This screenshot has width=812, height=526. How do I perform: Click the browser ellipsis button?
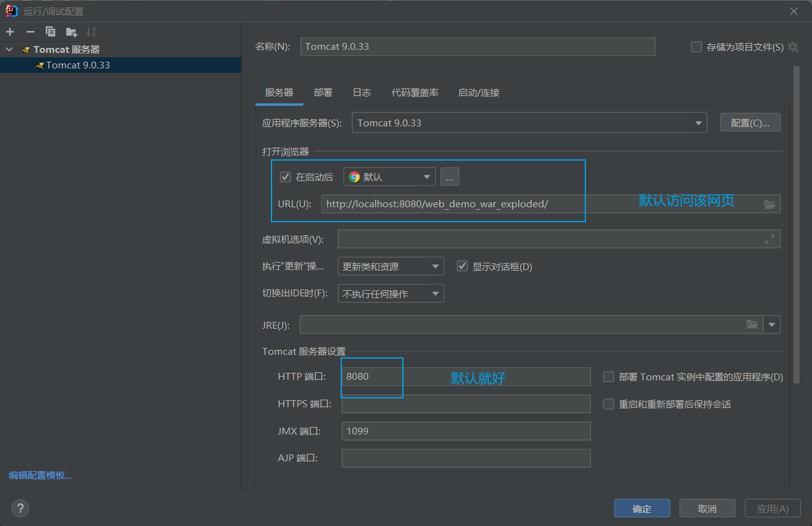(x=450, y=177)
